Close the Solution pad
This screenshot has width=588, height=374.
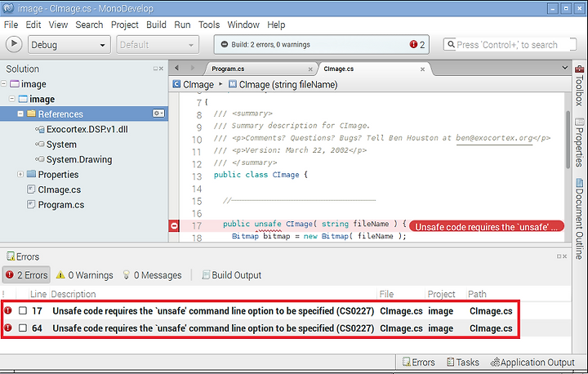click(x=161, y=69)
